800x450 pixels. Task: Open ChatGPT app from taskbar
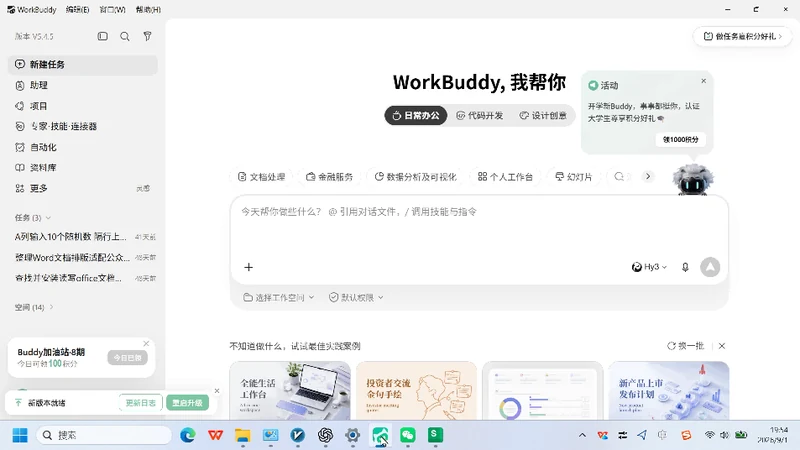pyautogui.click(x=326, y=435)
